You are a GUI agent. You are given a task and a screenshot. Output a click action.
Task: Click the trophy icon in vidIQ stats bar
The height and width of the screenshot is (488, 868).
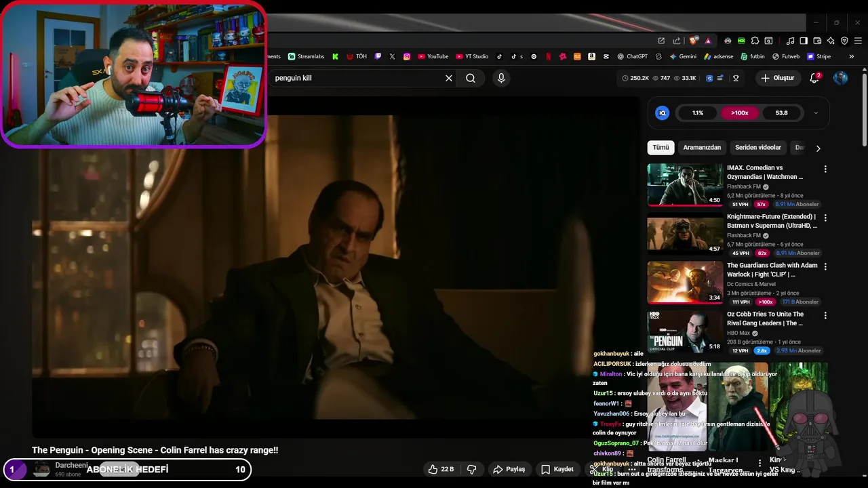click(x=736, y=78)
